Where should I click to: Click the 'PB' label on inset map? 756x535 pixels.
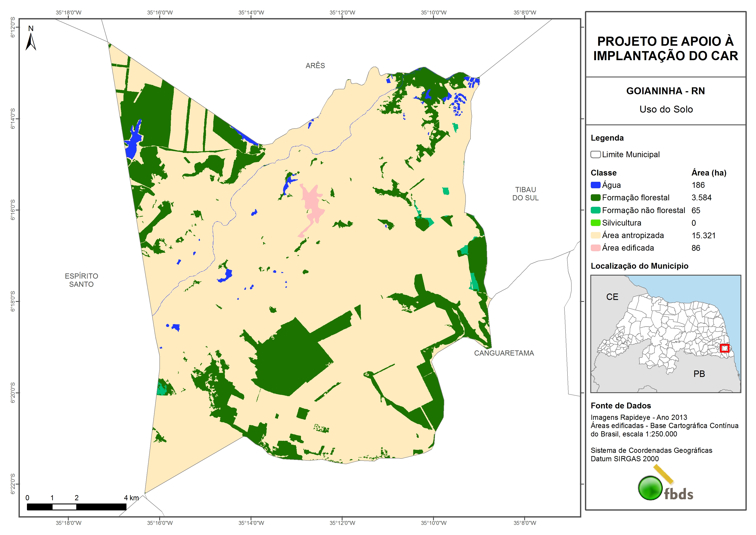click(699, 374)
